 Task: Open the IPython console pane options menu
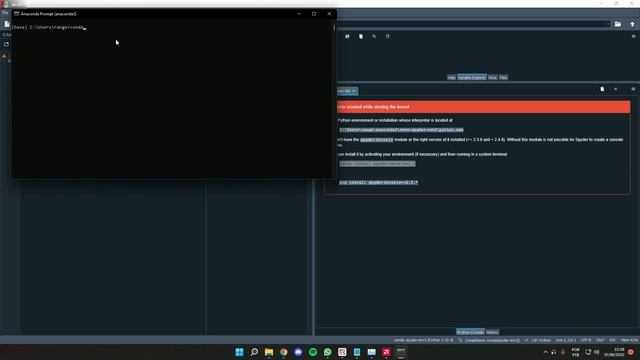pos(633,89)
